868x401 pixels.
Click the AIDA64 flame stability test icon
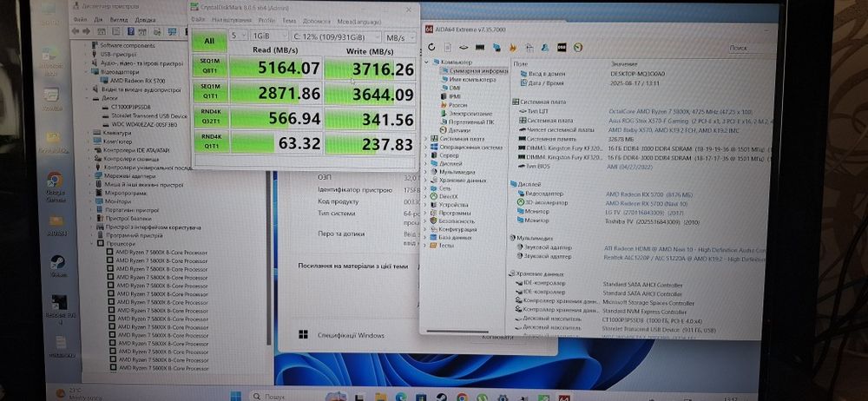pyautogui.click(x=513, y=48)
